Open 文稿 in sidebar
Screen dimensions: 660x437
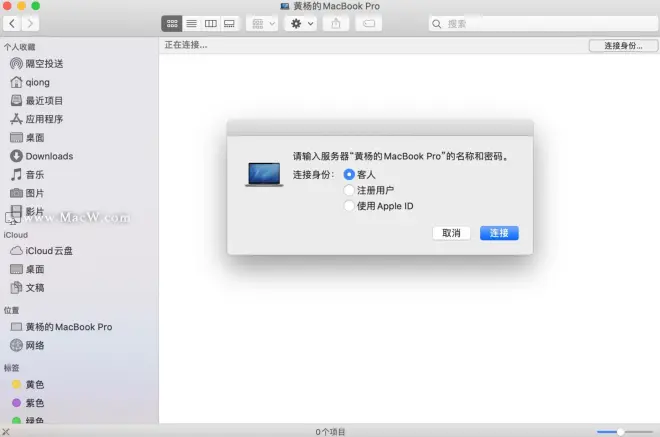pyautogui.click(x=27, y=288)
